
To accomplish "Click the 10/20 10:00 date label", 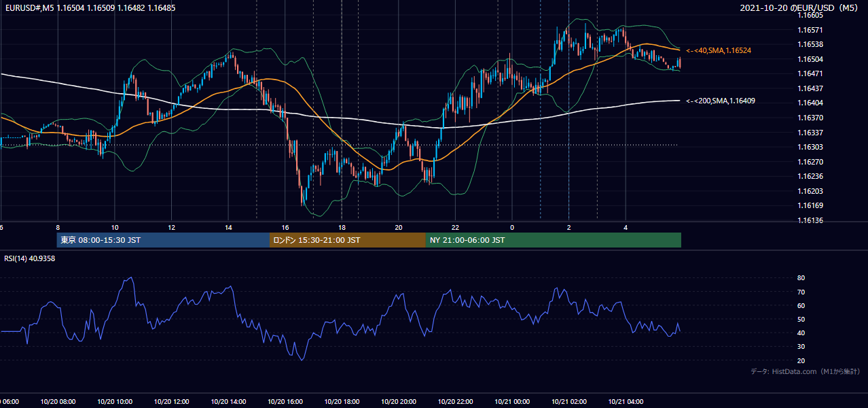I will coord(115,402).
